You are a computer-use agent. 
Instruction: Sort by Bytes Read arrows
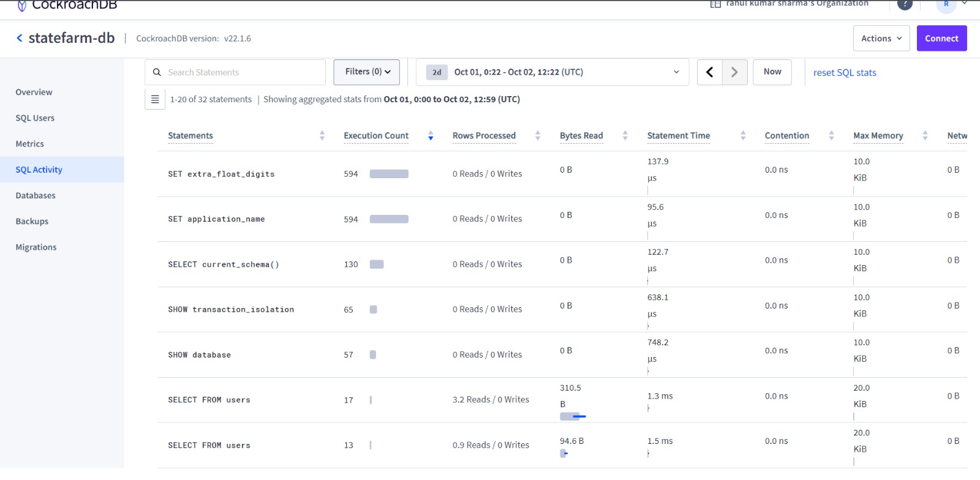point(625,136)
